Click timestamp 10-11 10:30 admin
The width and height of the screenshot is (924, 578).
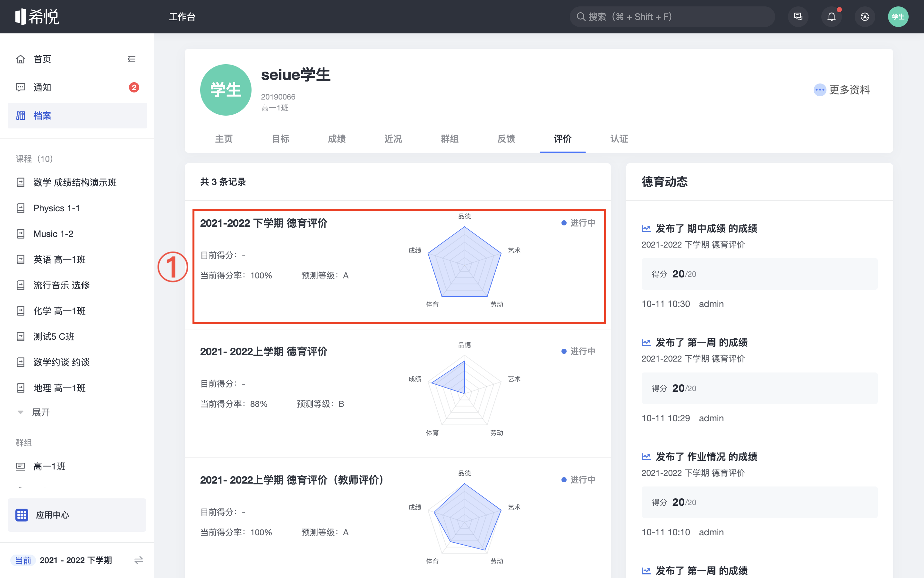tap(683, 304)
